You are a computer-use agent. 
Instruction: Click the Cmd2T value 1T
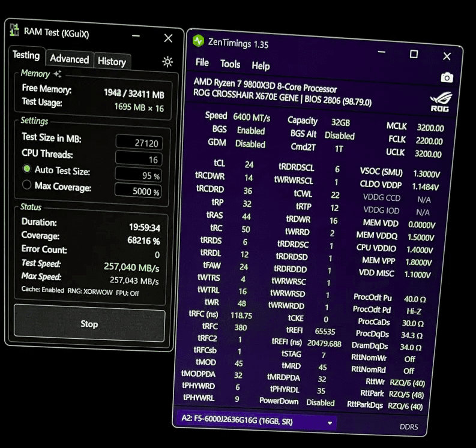click(x=339, y=149)
